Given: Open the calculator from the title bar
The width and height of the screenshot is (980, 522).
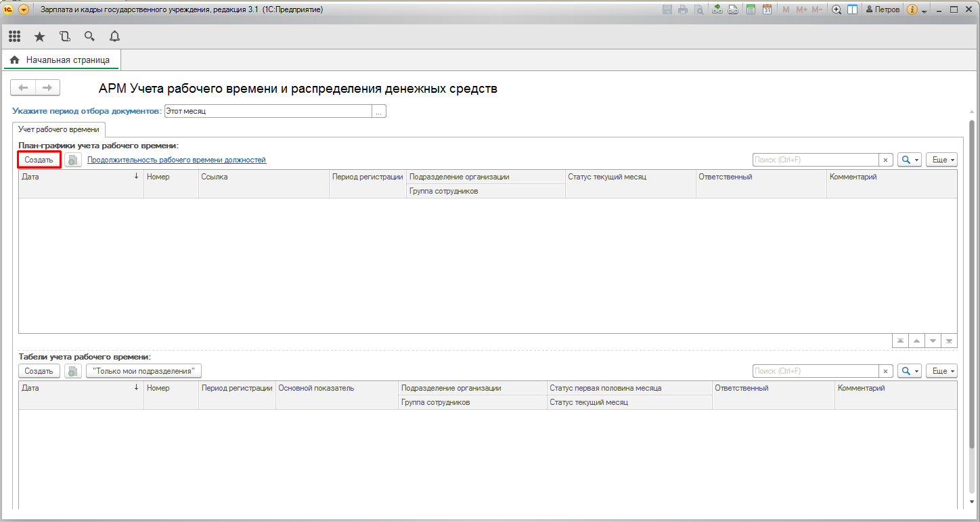Looking at the screenshot, I should pos(751,9).
